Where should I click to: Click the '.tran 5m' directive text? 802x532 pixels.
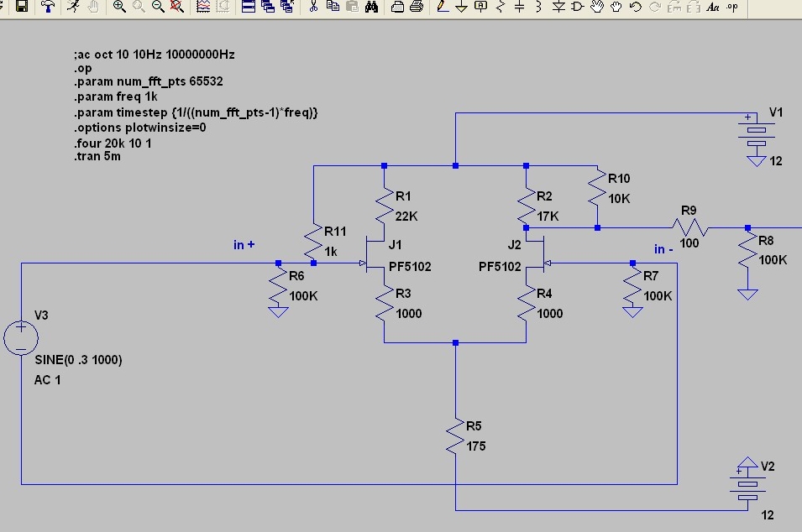pos(97,156)
